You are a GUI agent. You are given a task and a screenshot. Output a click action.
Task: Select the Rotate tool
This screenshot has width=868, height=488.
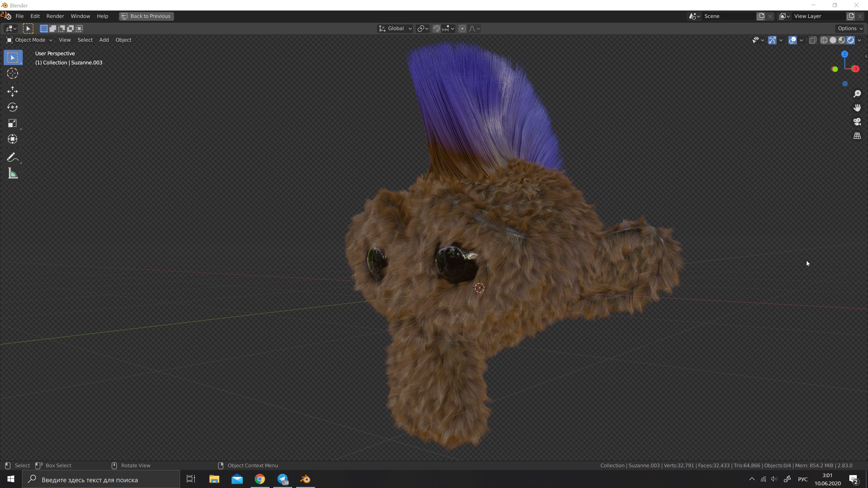(x=13, y=107)
